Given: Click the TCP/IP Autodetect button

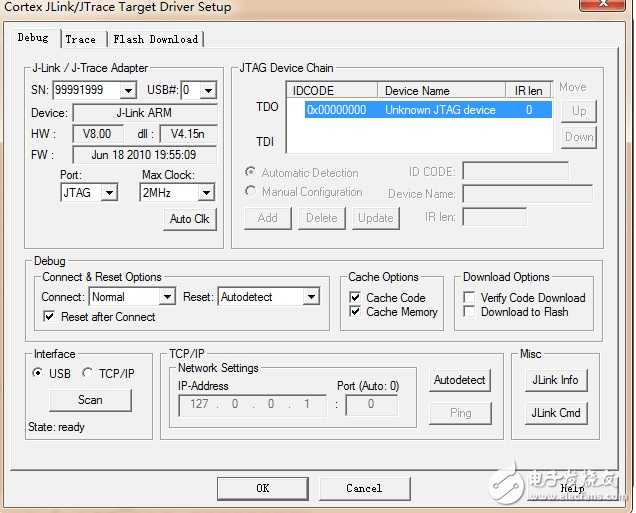Looking at the screenshot, I should [460, 380].
